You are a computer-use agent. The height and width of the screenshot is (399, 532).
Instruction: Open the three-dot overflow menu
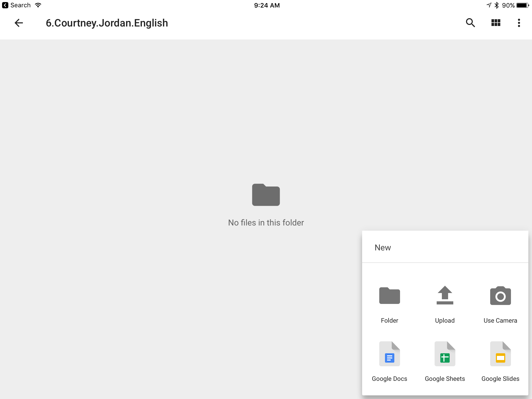519,23
